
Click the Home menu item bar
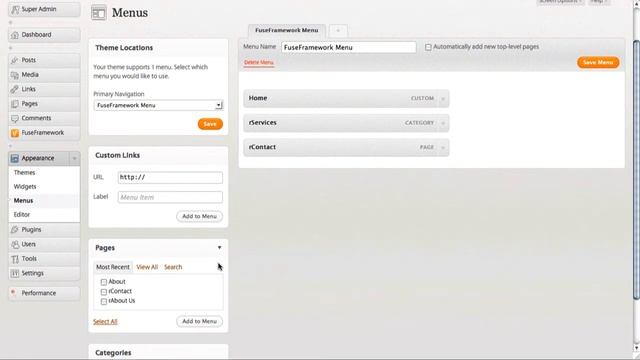pos(347,99)
